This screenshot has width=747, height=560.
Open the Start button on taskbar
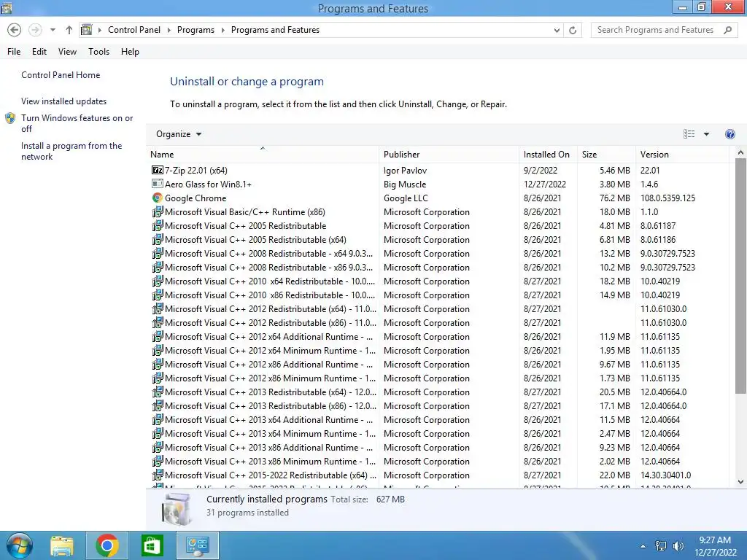(20, 545)
